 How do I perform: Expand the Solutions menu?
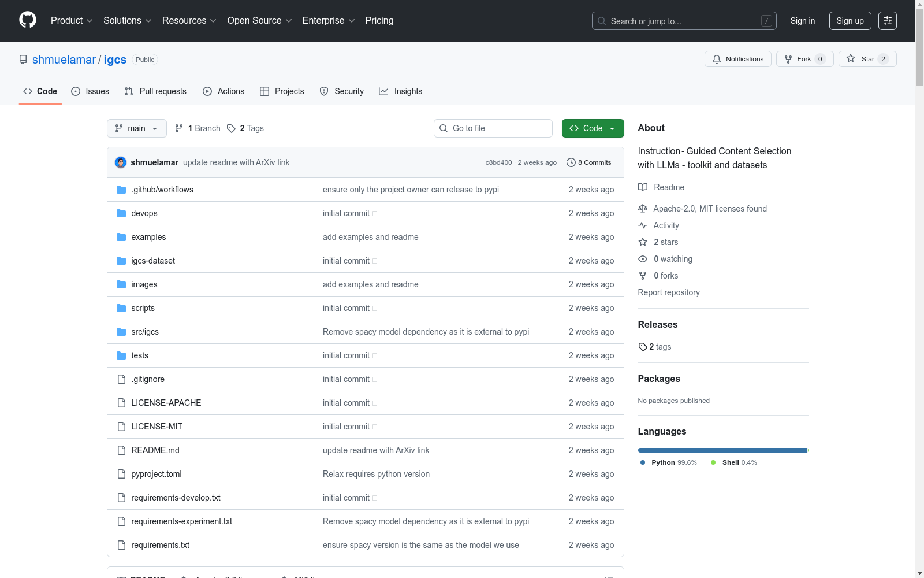click(128, 21)
